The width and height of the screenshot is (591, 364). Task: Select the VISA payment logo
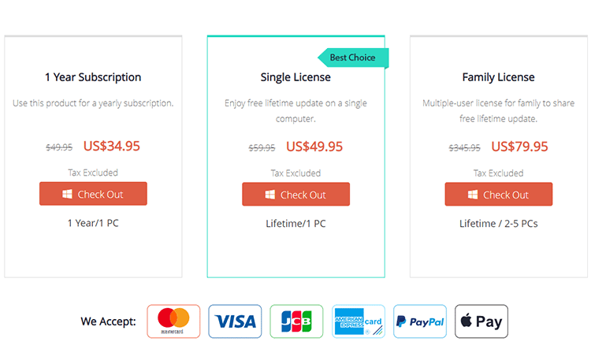[x=235, y=321]
